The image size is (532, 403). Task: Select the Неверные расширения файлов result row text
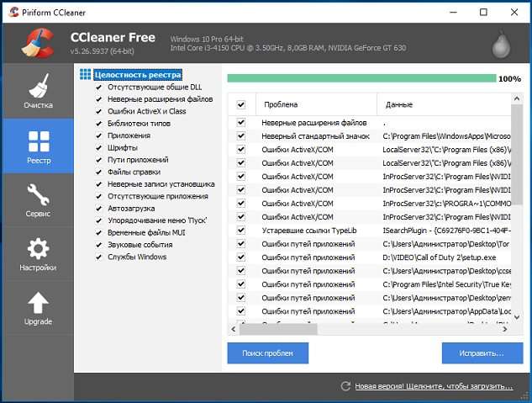point(314,123)
